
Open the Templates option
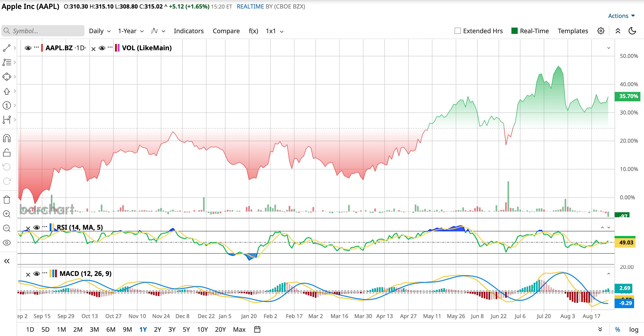[573, 31]
